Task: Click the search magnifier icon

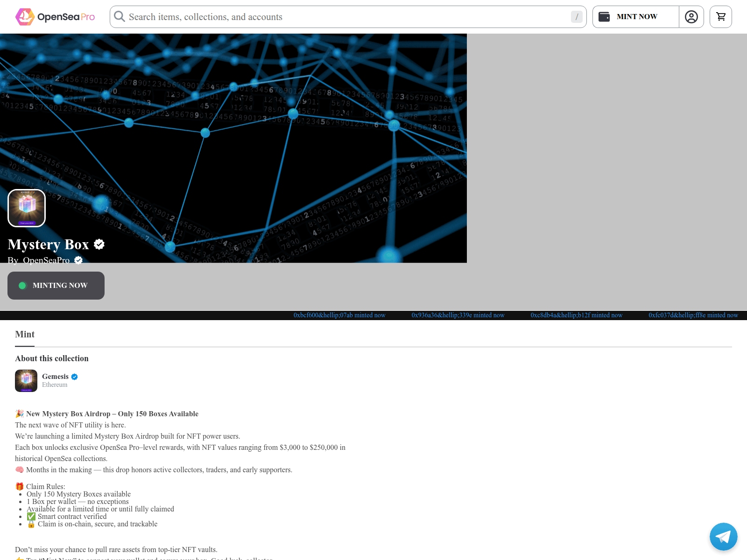Action: (x=120, y=17)
